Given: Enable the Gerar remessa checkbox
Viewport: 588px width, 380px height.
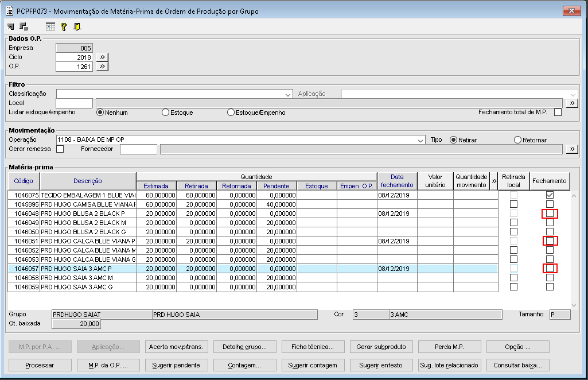Looking at the screenshot, I should (x=60, y=149).
